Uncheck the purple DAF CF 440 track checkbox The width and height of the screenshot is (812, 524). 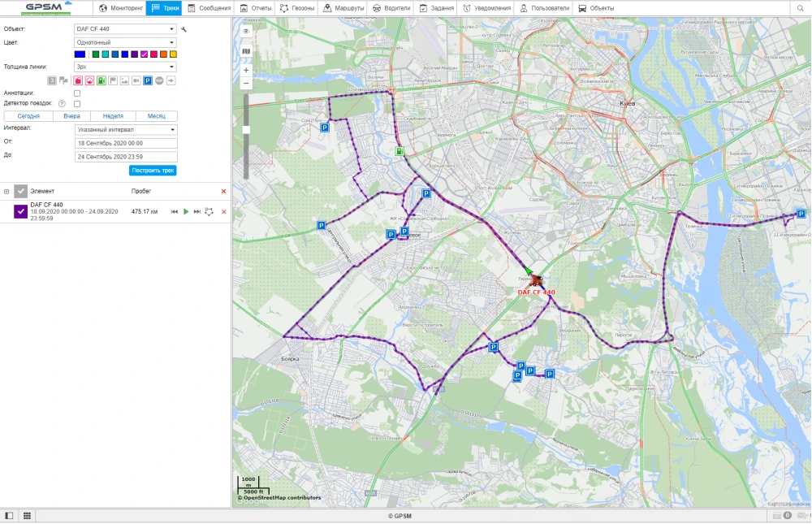point(21,211)
